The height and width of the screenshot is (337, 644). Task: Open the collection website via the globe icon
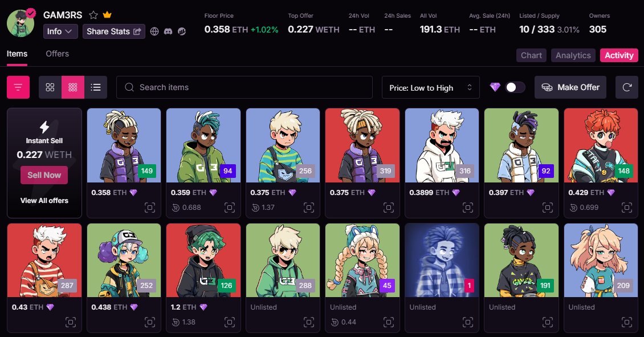click(x=154, y=31)
